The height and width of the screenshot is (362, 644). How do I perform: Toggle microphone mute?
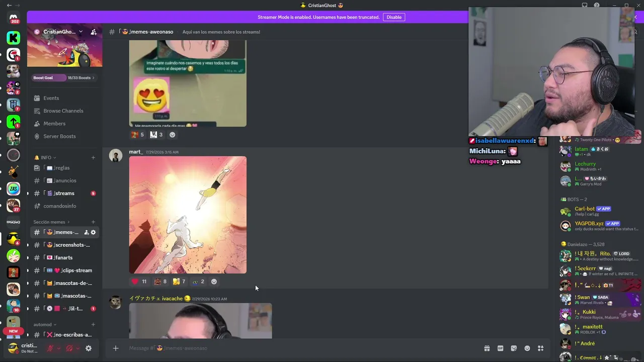coord(50,348)
